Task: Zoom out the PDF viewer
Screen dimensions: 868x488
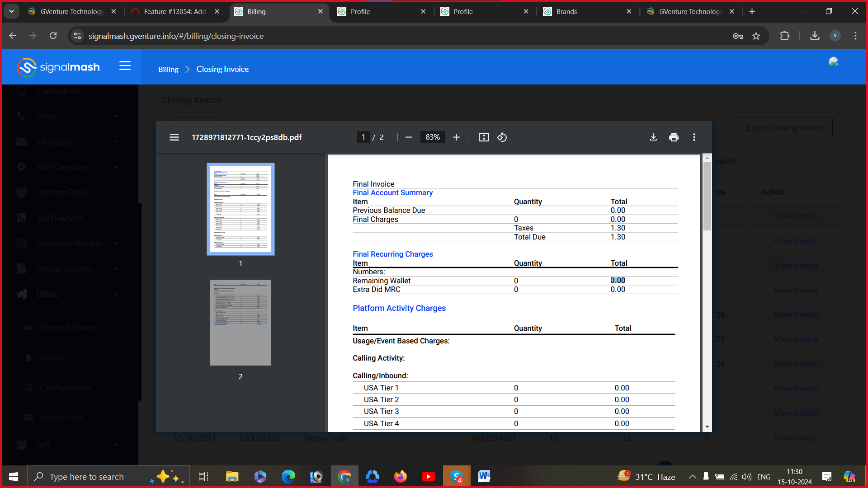Action: pyautogui.click(x=409, y=137)
